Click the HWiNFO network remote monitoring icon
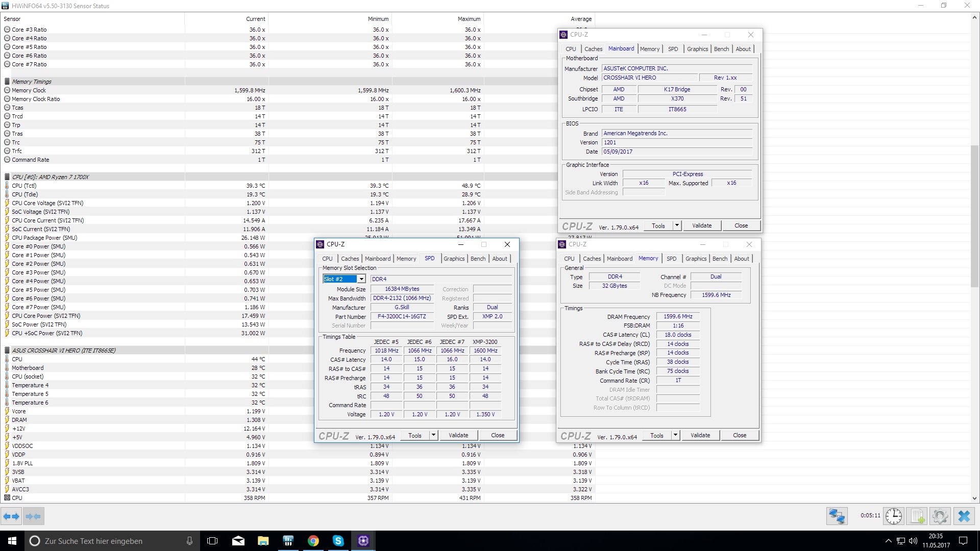Screen dimensions: 980x551 (x=837, y=516)
